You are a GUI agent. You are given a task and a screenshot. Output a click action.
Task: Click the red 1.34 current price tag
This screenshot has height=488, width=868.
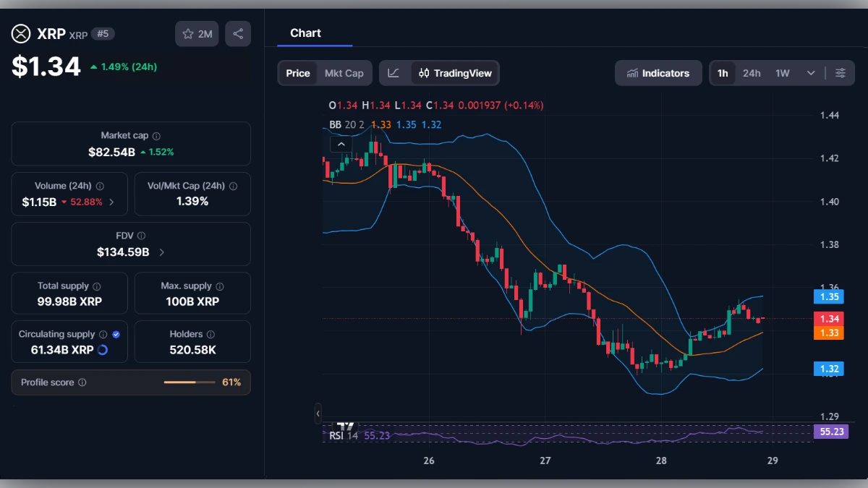click(828, 319)
